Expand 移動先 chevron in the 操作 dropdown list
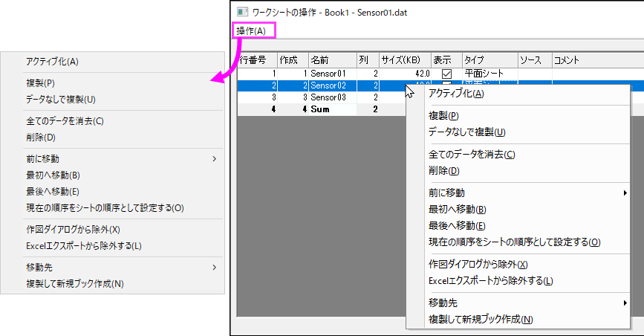This screenshot has width=644, height=336. click(215, 268)
